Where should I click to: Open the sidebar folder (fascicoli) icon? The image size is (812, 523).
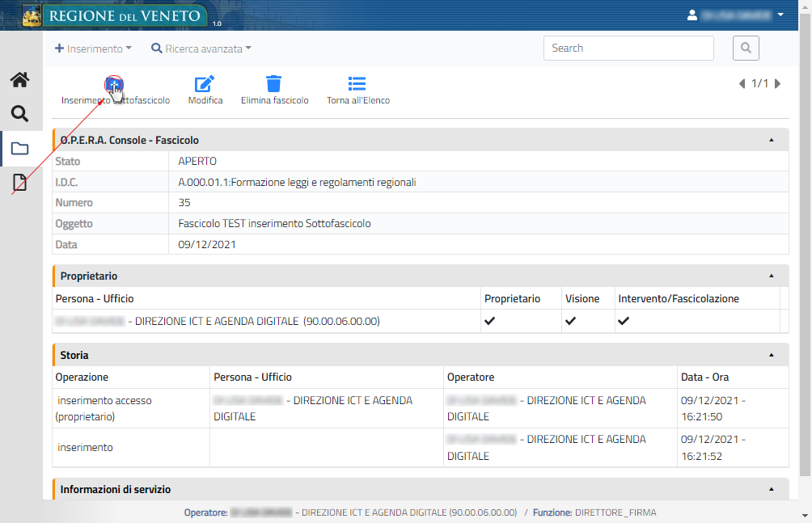19,149
